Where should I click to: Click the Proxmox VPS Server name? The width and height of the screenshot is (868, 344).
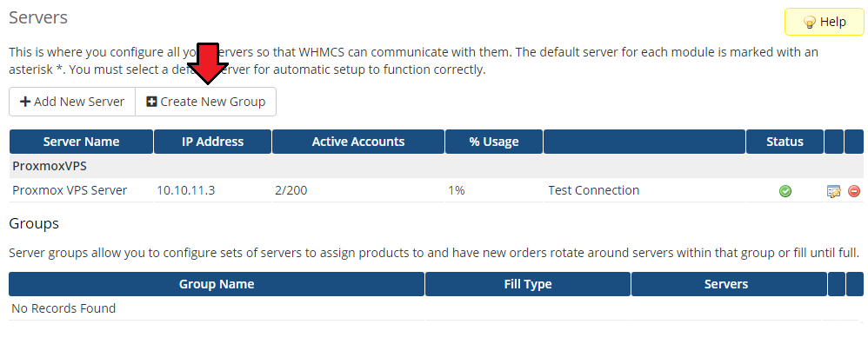(70, 190)
